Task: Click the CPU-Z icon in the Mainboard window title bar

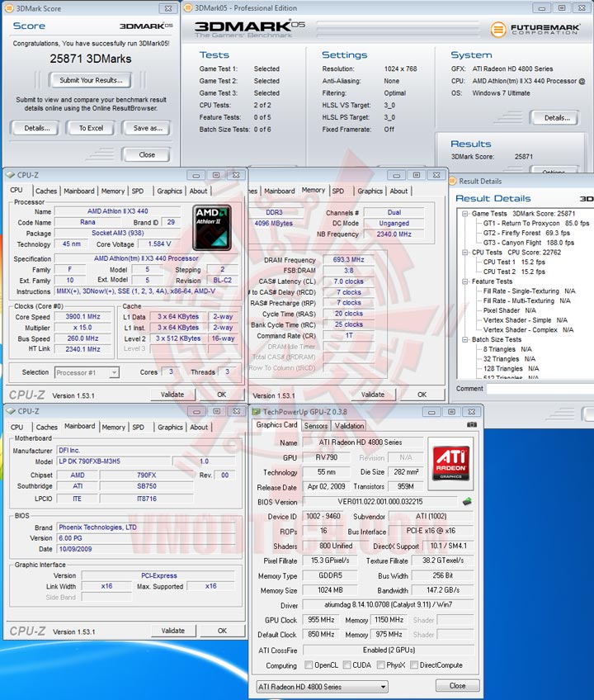Action: click(11, 411)
